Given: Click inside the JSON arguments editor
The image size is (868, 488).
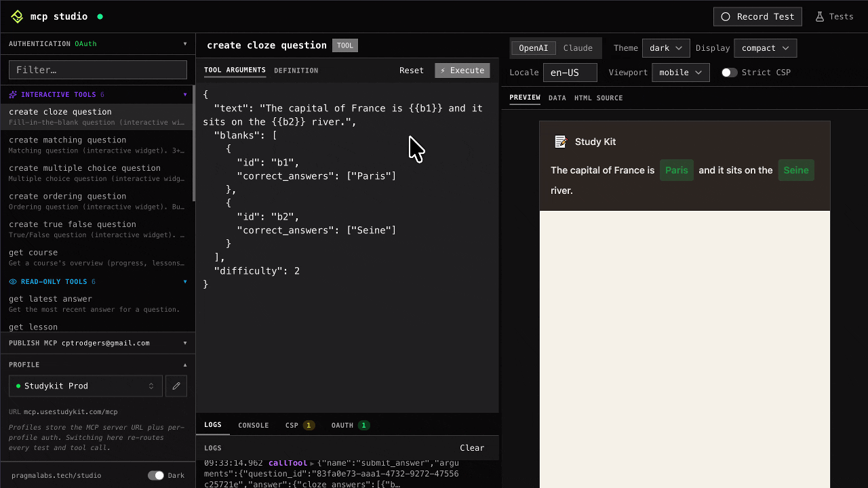Looking at the screenshot, I should coord(347,247).
